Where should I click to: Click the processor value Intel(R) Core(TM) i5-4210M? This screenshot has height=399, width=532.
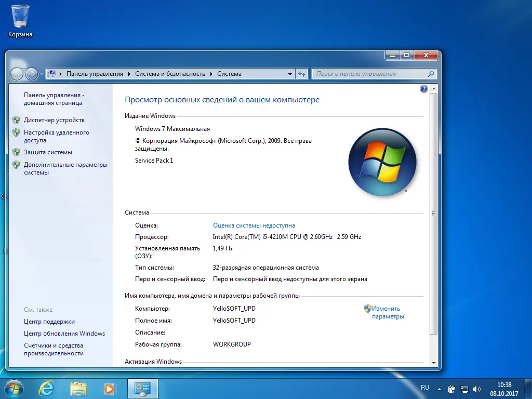(x=287, y=237)
